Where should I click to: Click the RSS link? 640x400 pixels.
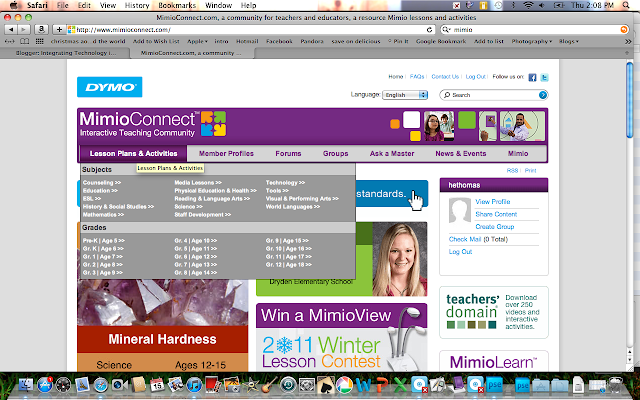point(512,171)
